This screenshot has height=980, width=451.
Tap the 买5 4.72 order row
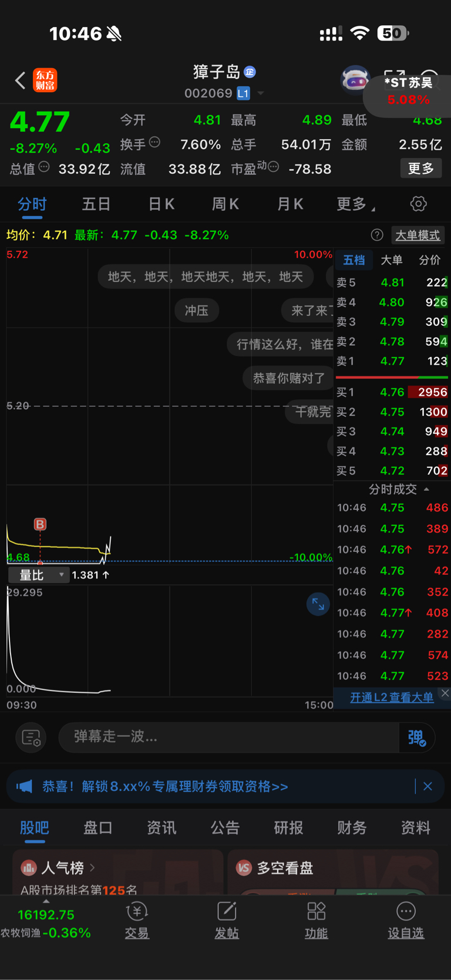click(x=392, y=470)
